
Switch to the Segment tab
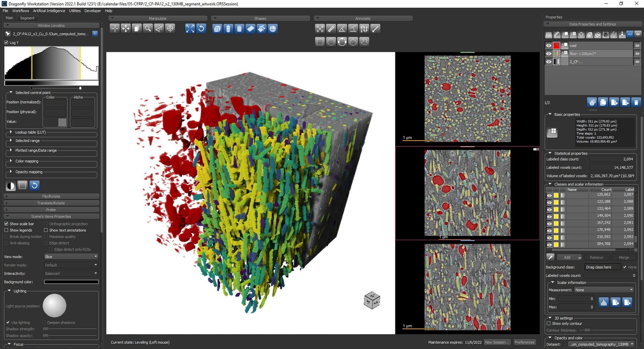tap(27, 18)
